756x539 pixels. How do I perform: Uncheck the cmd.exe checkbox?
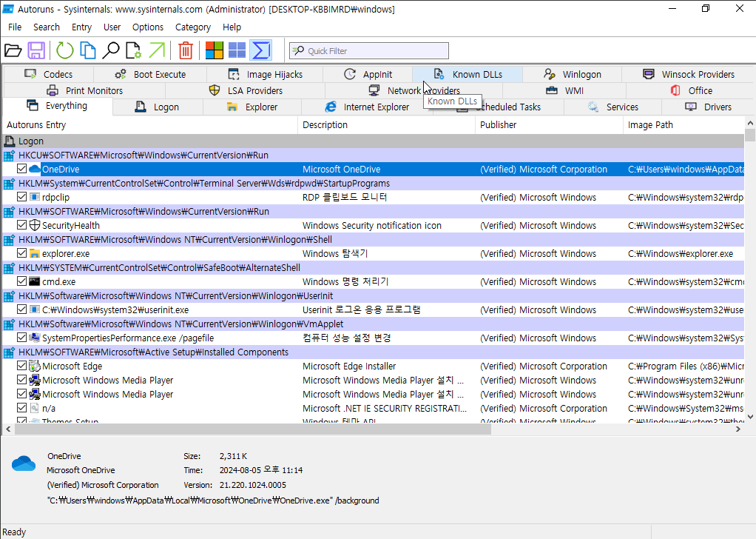click(21, 281)
